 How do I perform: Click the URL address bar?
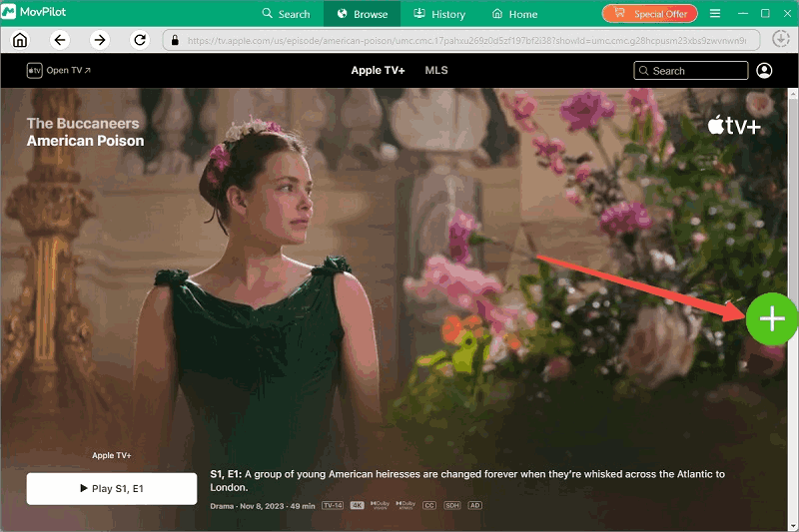pyautogui.click(x=459, y=40)
